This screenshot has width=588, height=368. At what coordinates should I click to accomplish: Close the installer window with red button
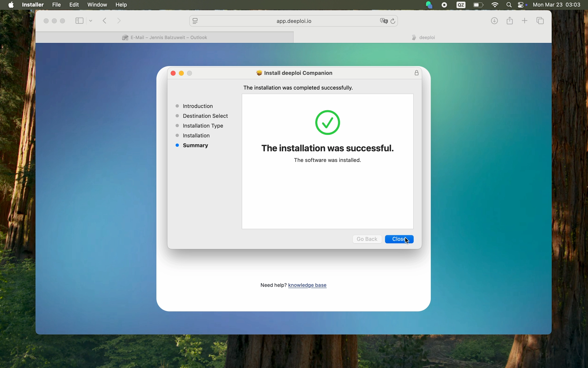[x=173, y=73]
